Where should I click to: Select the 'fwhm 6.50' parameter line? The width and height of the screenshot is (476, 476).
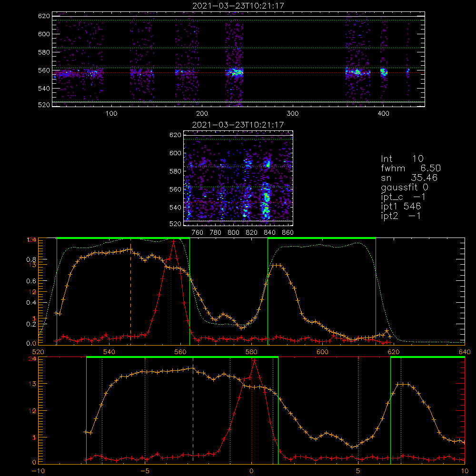(x=411, y=168)
